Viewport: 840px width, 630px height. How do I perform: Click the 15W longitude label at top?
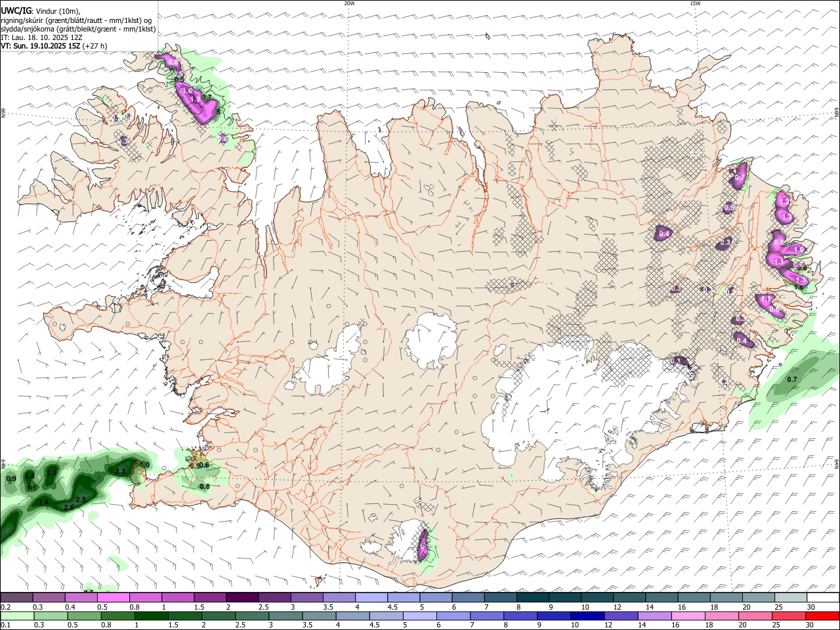[x=695, y=3]
